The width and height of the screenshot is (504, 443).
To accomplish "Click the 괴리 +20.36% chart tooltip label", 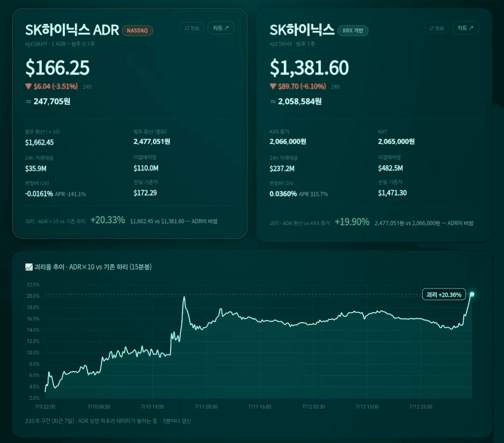I will click(x=444, y=295).
